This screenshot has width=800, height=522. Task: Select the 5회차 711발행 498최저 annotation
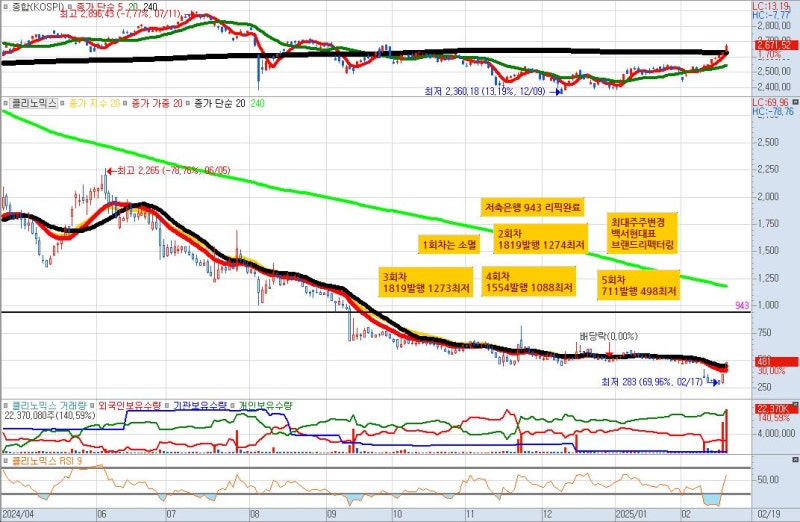click(x=639, y=285)
